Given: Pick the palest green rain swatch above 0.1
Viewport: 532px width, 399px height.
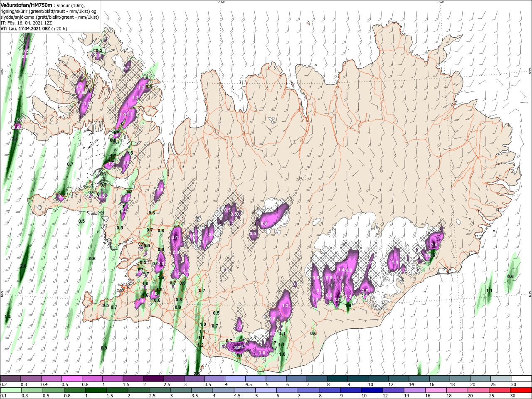Looking at the screenshot, I should [x=10, y=390].
